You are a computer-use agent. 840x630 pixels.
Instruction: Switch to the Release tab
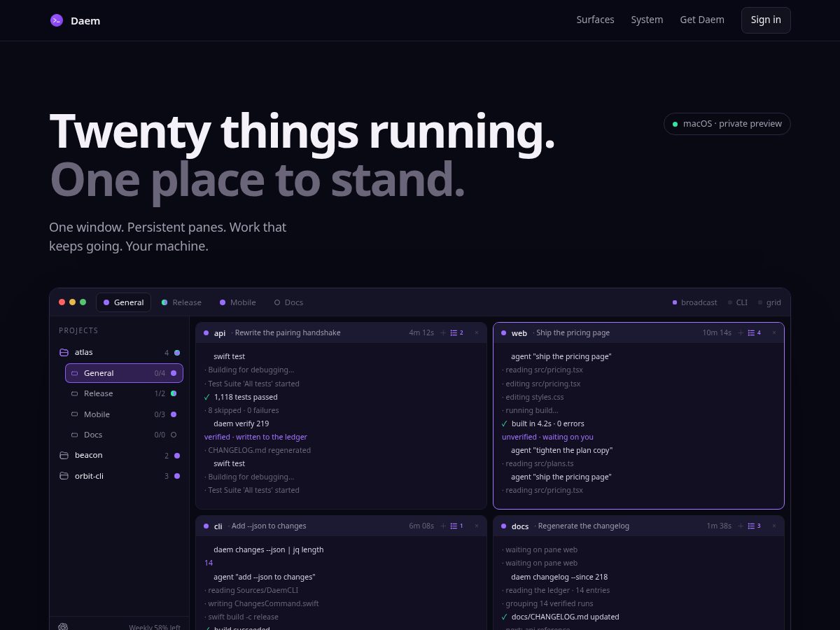181,302
